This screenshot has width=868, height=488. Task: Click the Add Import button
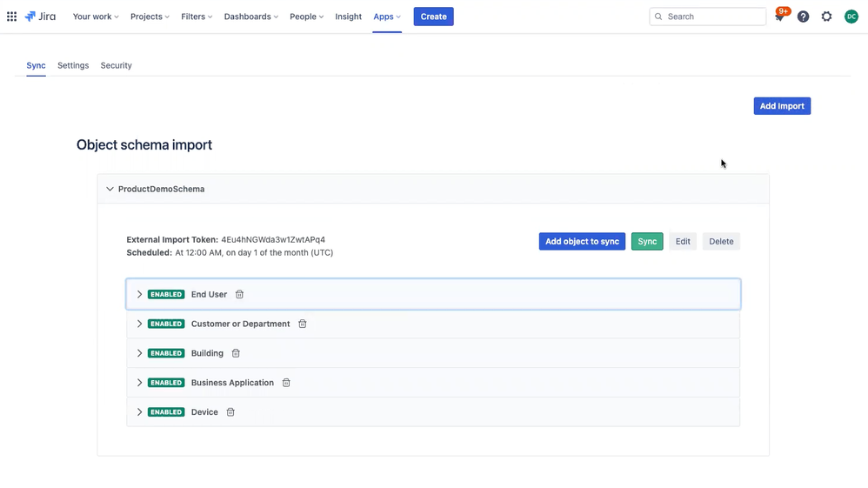coord(782,106)
